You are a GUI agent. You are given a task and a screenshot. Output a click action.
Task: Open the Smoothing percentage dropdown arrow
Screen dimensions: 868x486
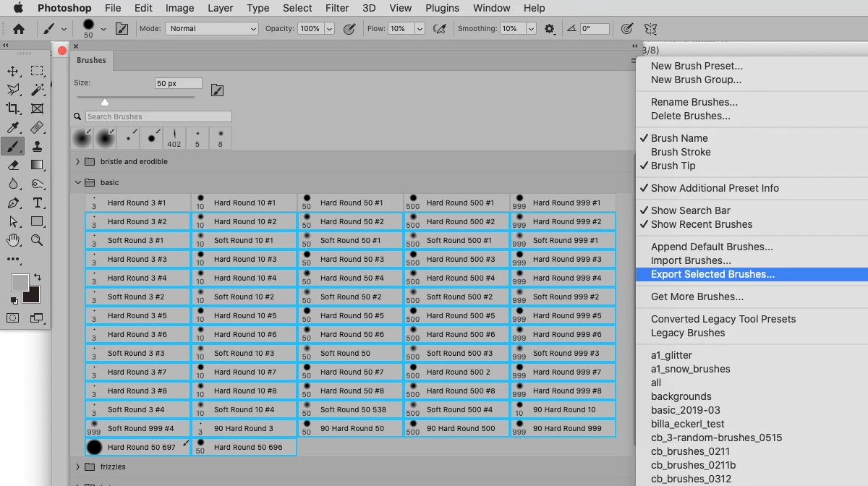[x=531, y=29]
